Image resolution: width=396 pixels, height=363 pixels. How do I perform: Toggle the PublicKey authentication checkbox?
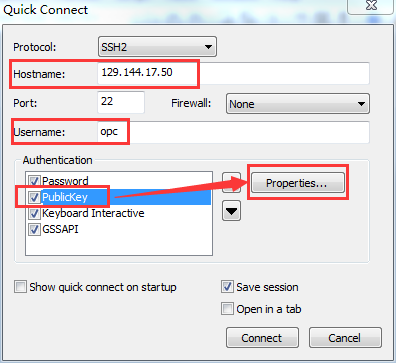tap(34, 197)
